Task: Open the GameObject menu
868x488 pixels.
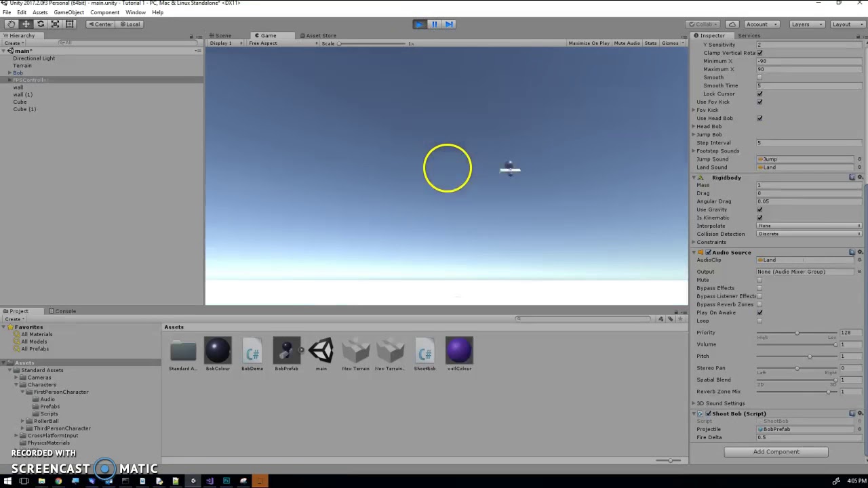Action: click(68, 12)
